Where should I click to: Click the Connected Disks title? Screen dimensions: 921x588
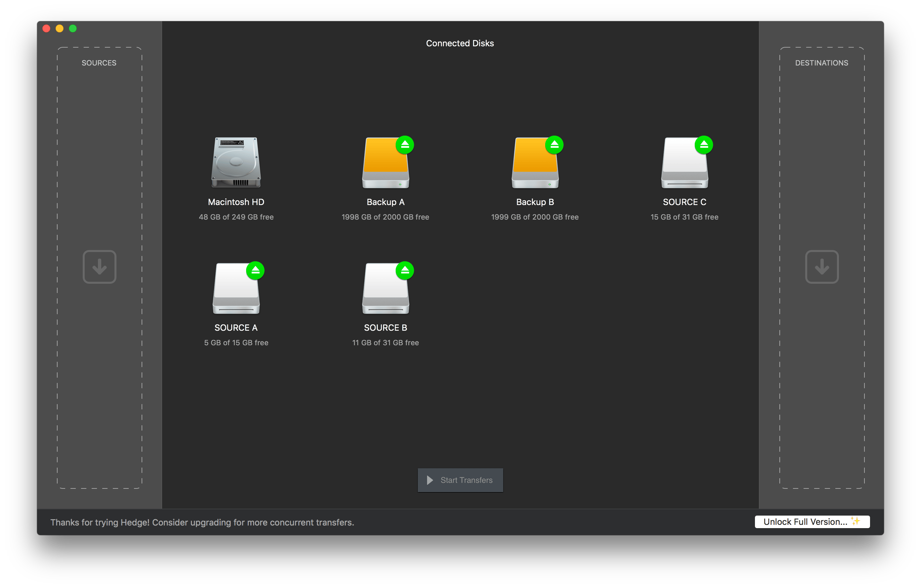[x=460, y=44]
